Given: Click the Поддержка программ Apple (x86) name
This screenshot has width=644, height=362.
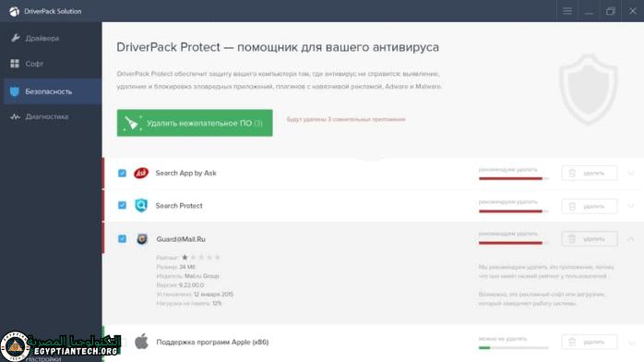Looking at the screenshot, I should (x=212, y=342).
